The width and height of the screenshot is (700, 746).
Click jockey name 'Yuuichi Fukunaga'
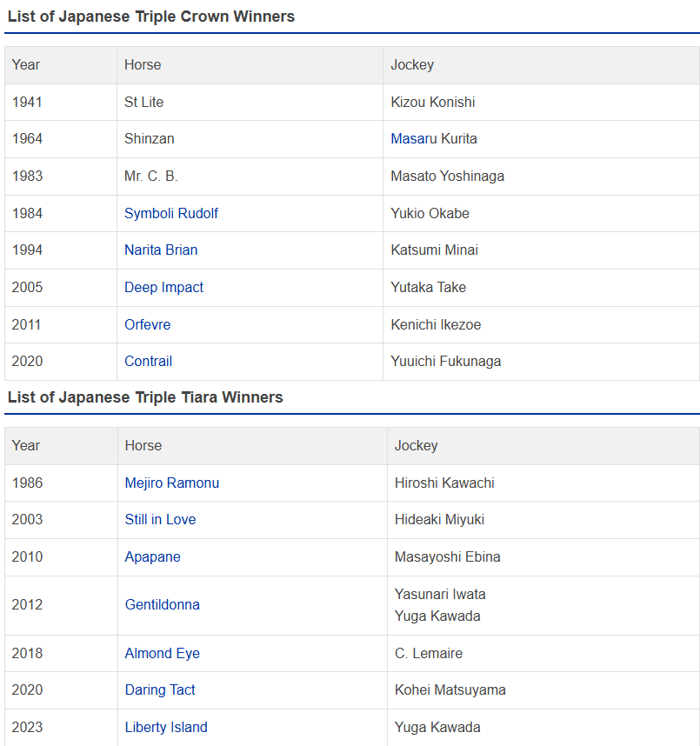(446, 361)
